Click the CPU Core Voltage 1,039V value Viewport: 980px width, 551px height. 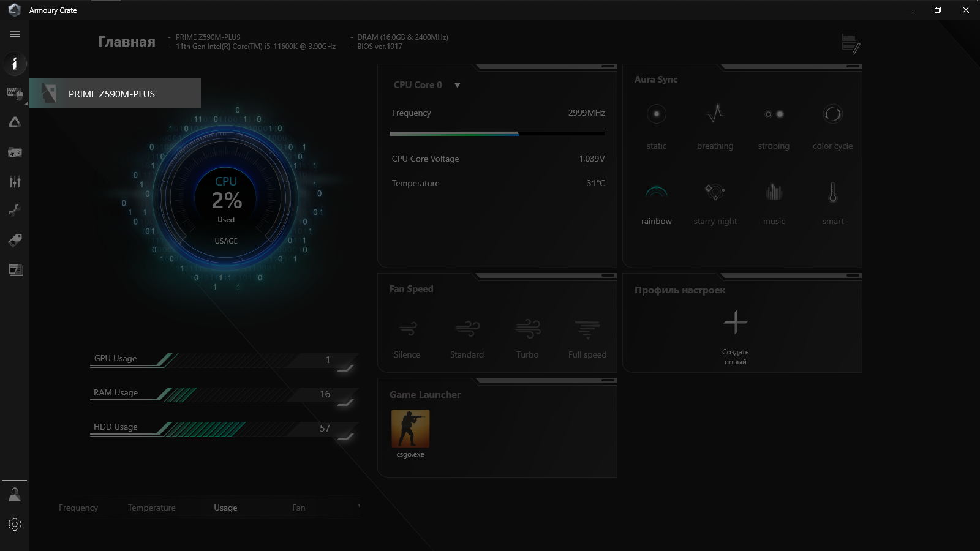[x=592, y=159]
